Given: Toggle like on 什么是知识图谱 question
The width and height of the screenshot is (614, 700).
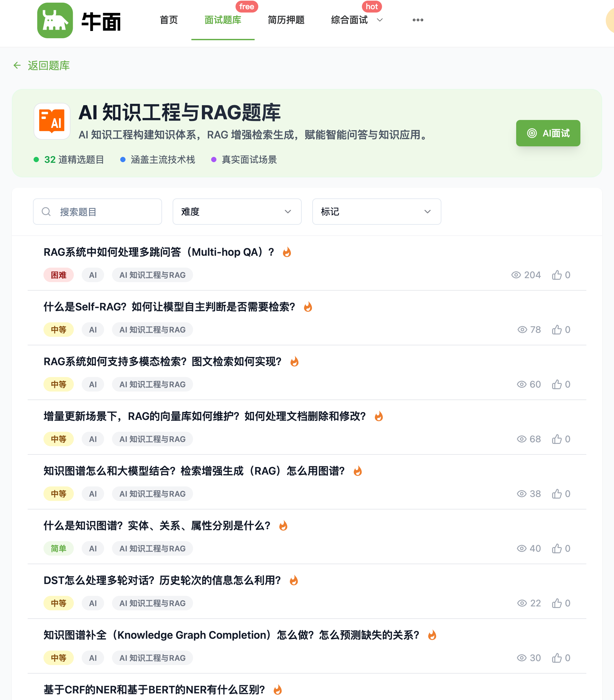Looking at the screenshot, I should click(x=556, y=549).
